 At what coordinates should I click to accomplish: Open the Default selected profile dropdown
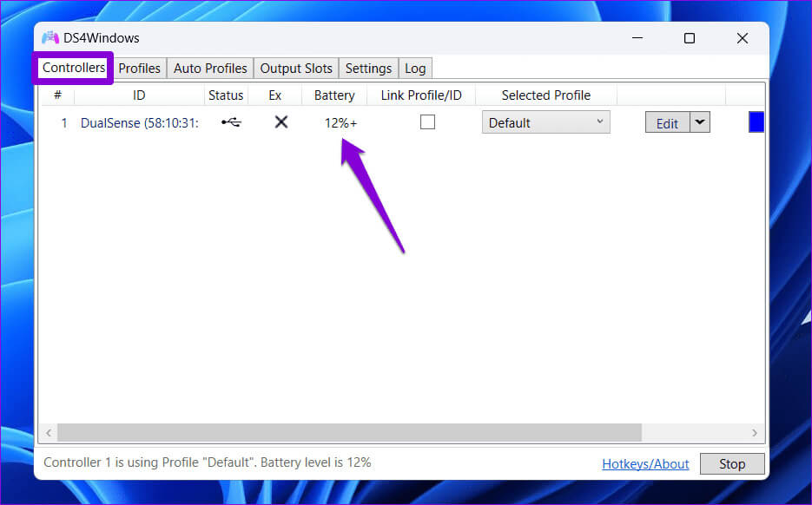coord(546,122)
